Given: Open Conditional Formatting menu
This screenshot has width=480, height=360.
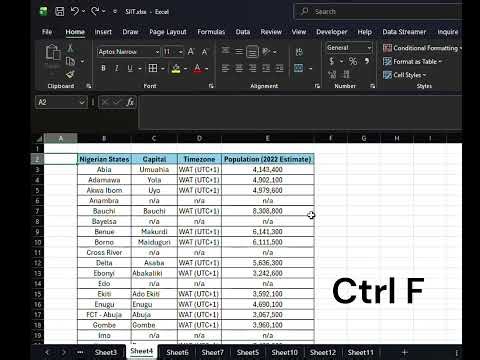Looking at the screenshot, I should point(422,48).
